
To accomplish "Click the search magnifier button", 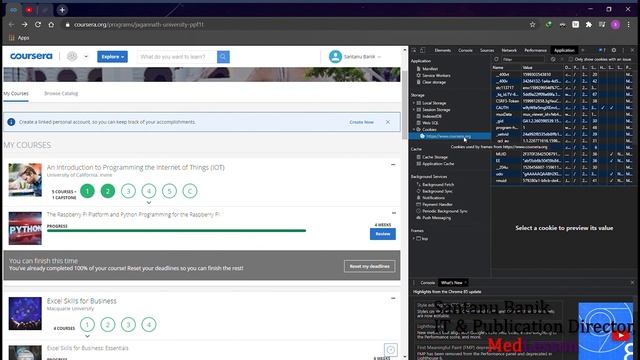I will click(x=223, y=57).
